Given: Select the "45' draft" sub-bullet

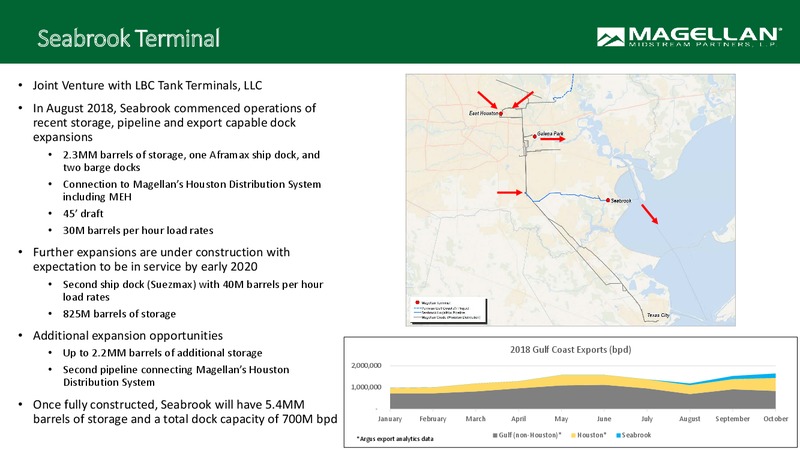Looking at the screenshot, I should 83,213.
